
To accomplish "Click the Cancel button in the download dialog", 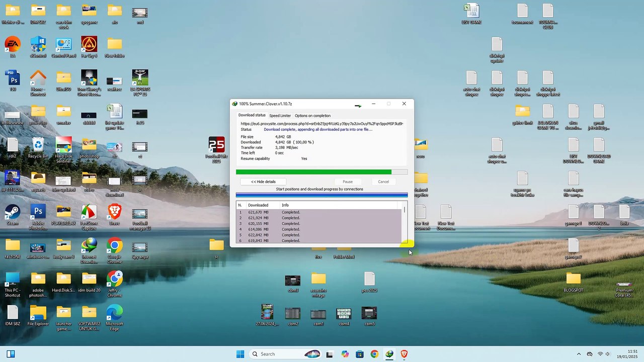I will coord(383,182).
